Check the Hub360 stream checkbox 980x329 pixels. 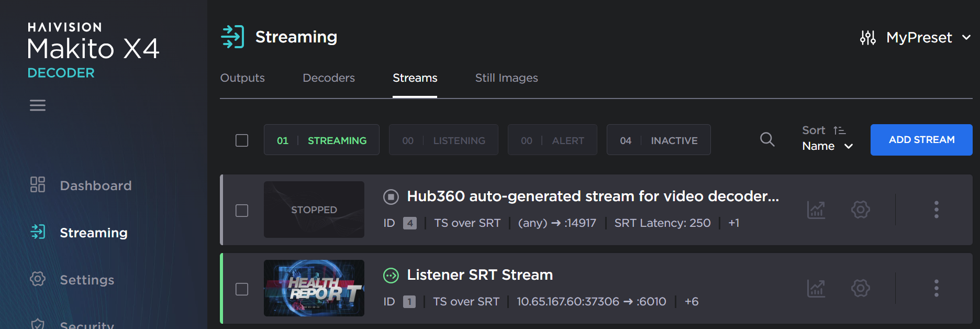click(x=242, y=211)
